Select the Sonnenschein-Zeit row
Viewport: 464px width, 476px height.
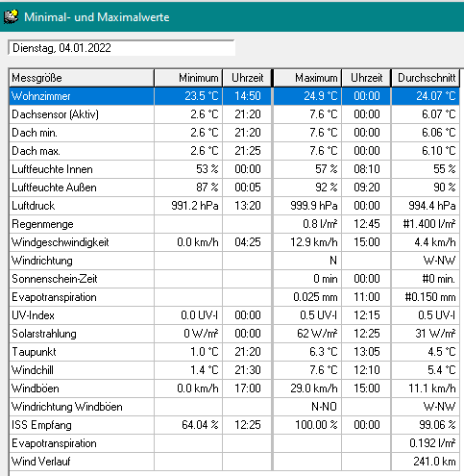point(234,279)
